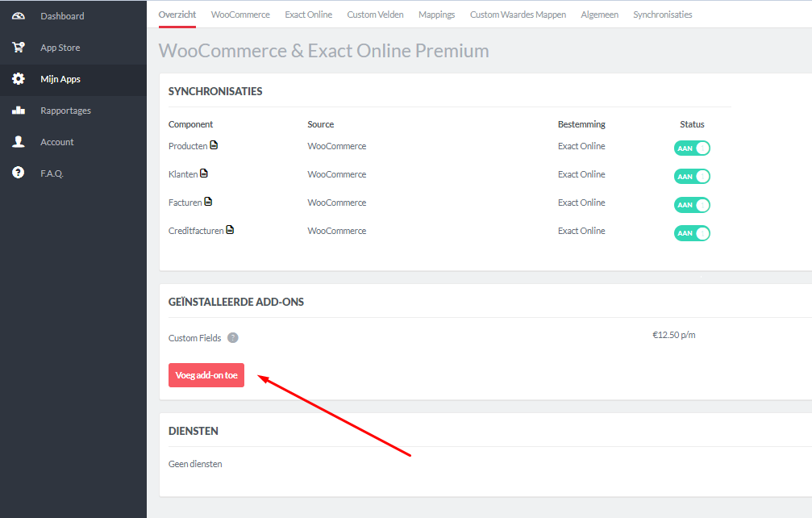Click the Dashboard gauge icon
This screenshot has height=518, width=812.
tap(18, 16)
